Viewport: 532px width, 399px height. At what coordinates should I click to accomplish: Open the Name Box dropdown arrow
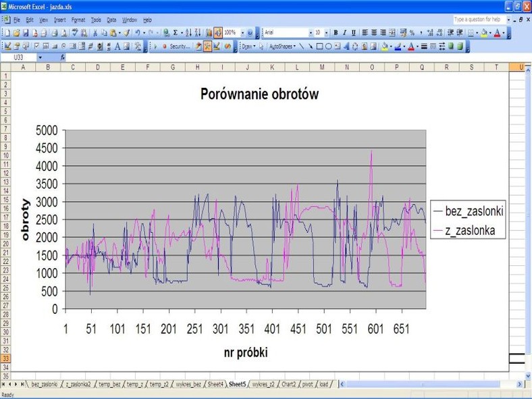click(x=40, y=57)
